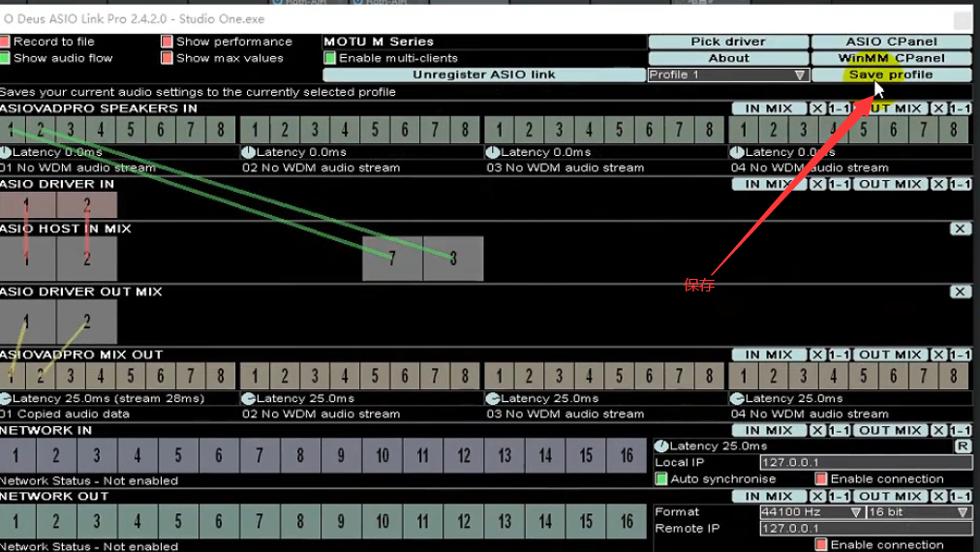Image resolution: width=980 pixels, height=552 pixels.
Task: Toggle Auto synchronise option
Action: click(661, 478)
